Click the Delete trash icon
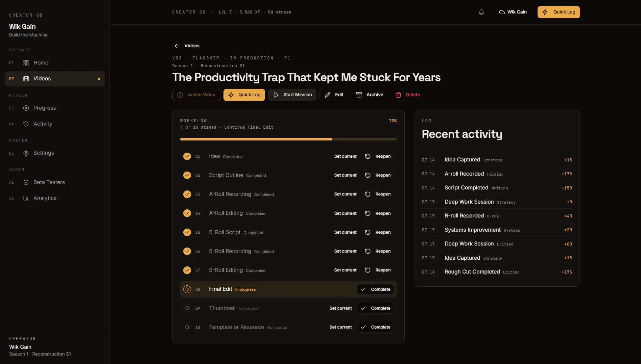The width and height of the screenshot is (641, 364). tap(399, 95)
